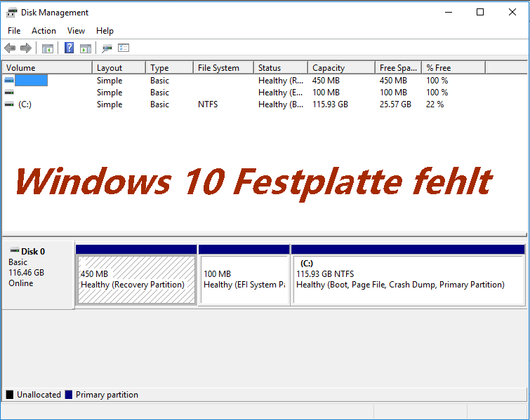Screen dimensions: 530x420
Task: Click the highlighted blank volume name cell
Action: [32, 81]
